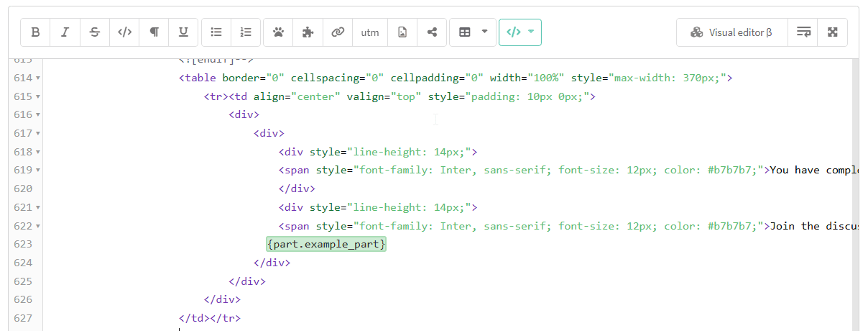Click "You have comple" text on line 619

click(x=814, y=171)
